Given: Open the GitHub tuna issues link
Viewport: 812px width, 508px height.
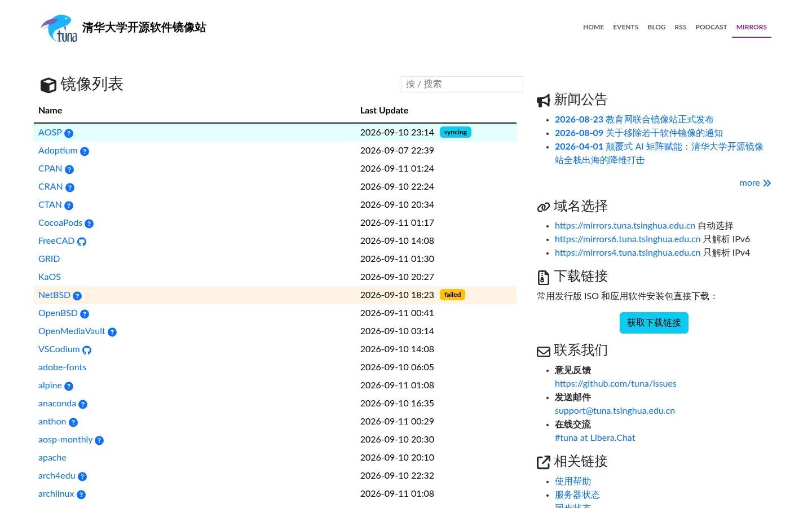Looking at the screenshot, I should pos(616,384).
